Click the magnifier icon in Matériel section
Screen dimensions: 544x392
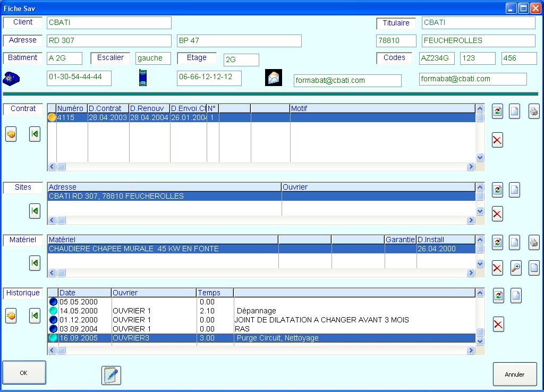click(516, 268)
